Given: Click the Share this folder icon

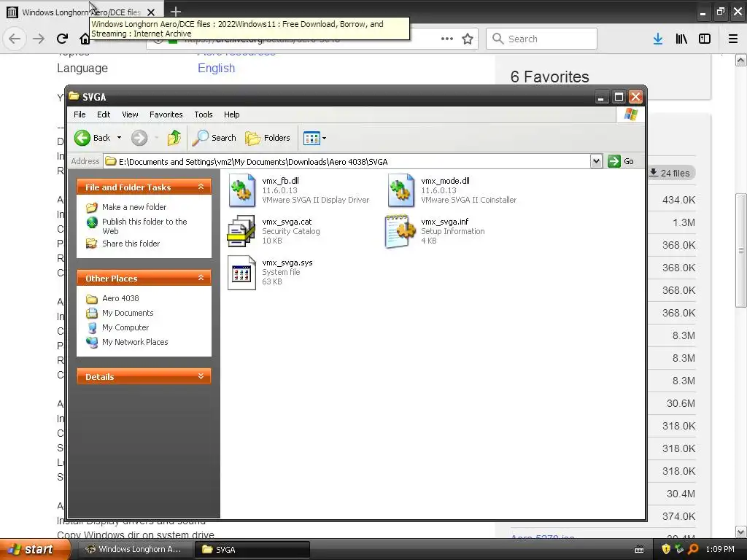Looking at the screenshot, I should 91,244.
